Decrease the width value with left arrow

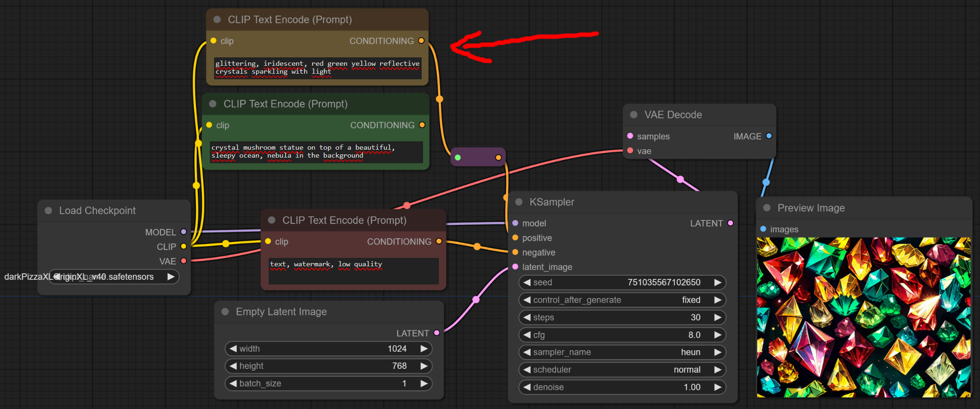coord(233,348)
